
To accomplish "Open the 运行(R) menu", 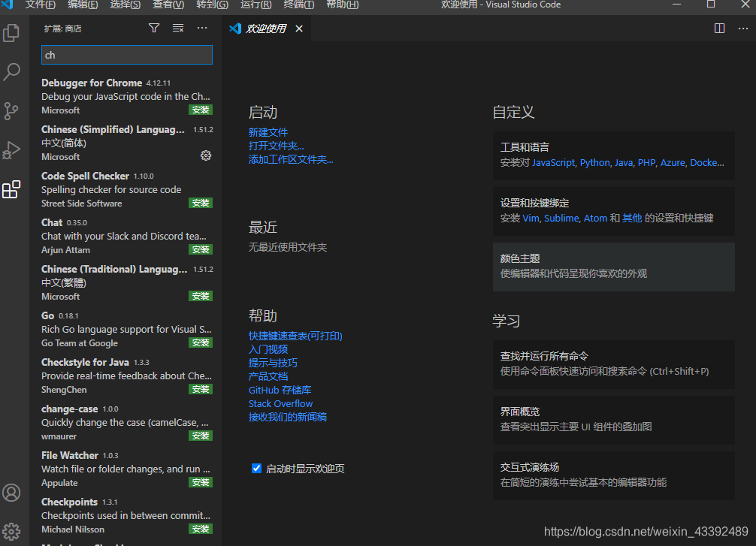I will pyautogui.click(x=256, y=5).
